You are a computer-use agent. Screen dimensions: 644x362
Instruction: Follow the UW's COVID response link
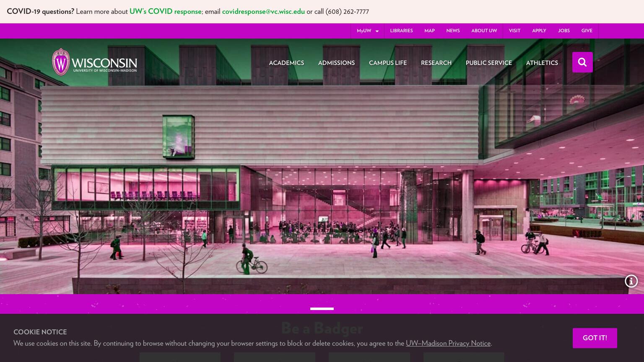pos(165,11)
